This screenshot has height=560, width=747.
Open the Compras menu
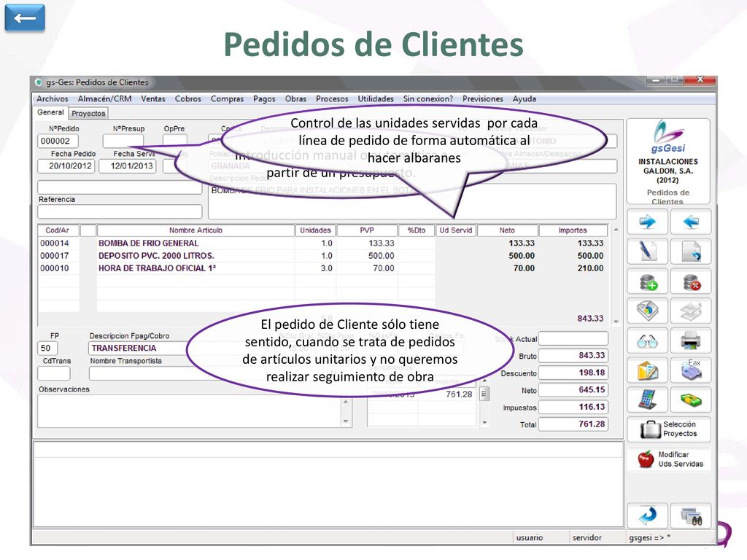click(x=228, y=98)
